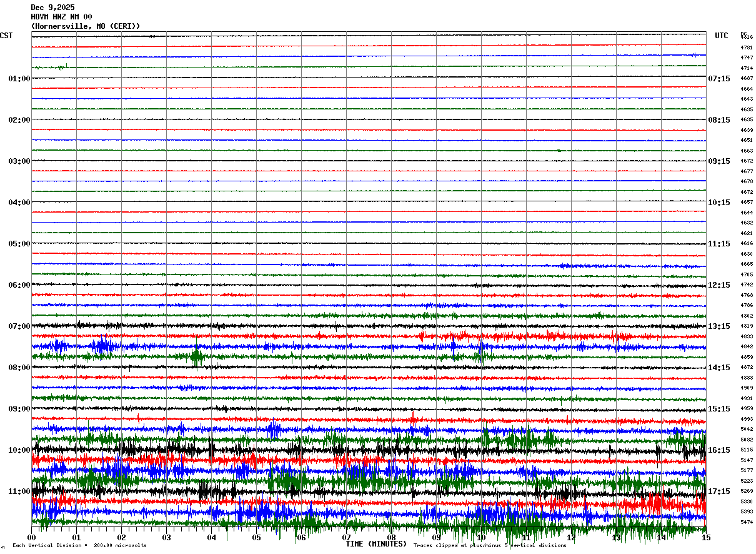Click the '14:15' UTC time label
The width and height of the screenshot is (756, 554).
[719, 368]
